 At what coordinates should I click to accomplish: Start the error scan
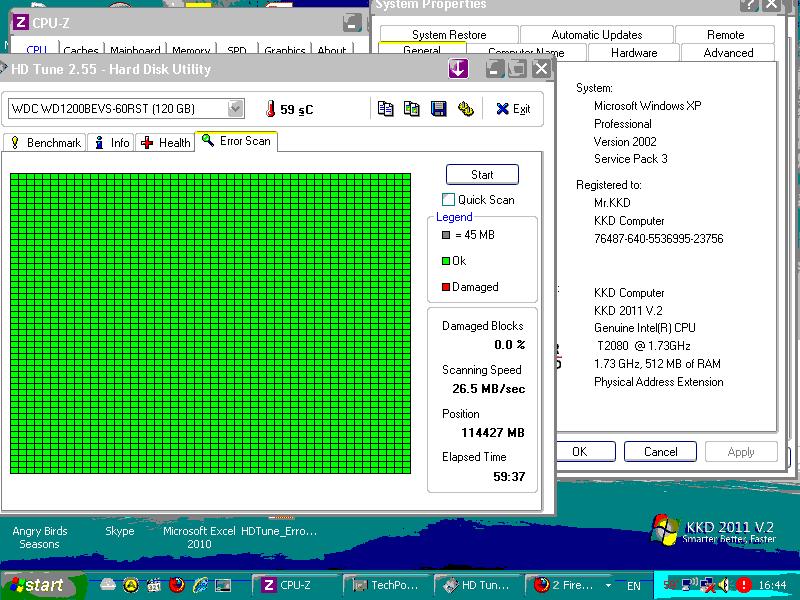(x=482, y=174)
